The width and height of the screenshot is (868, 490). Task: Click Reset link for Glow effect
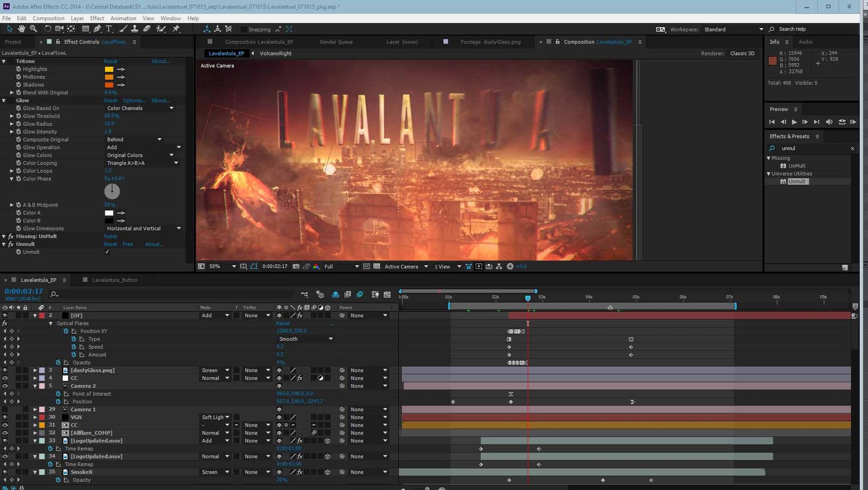pyautogui.click(x=110, y=100)
